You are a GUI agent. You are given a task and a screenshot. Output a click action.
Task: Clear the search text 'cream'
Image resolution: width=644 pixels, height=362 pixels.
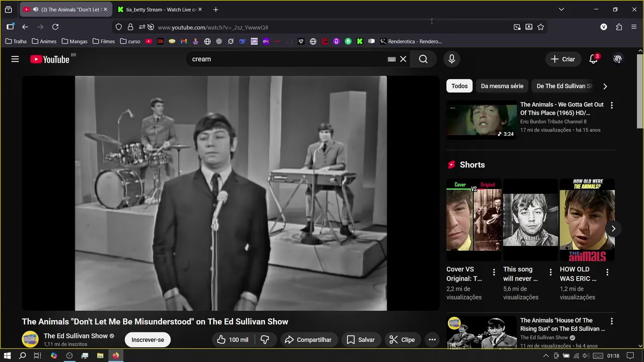point(403,59)
